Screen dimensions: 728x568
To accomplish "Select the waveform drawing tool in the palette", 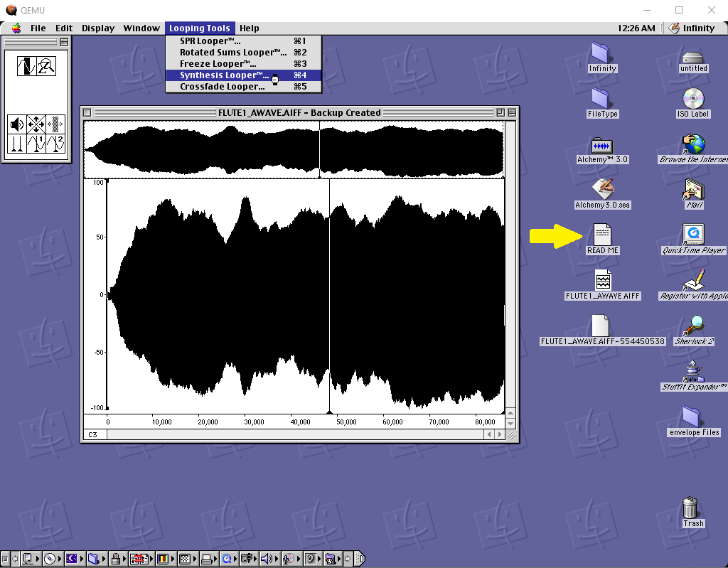I will pos(26,66).
